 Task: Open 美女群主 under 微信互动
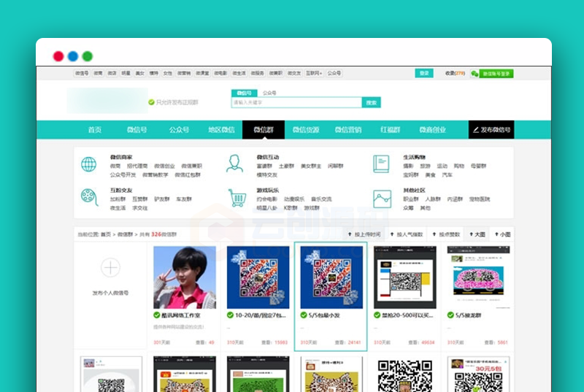click(311, 166)
